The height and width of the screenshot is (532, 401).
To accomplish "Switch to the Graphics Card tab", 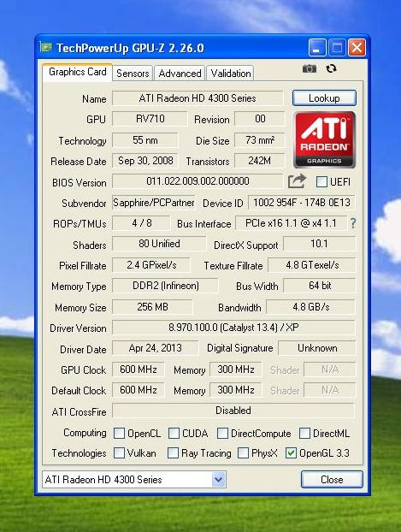I will 77,72.
